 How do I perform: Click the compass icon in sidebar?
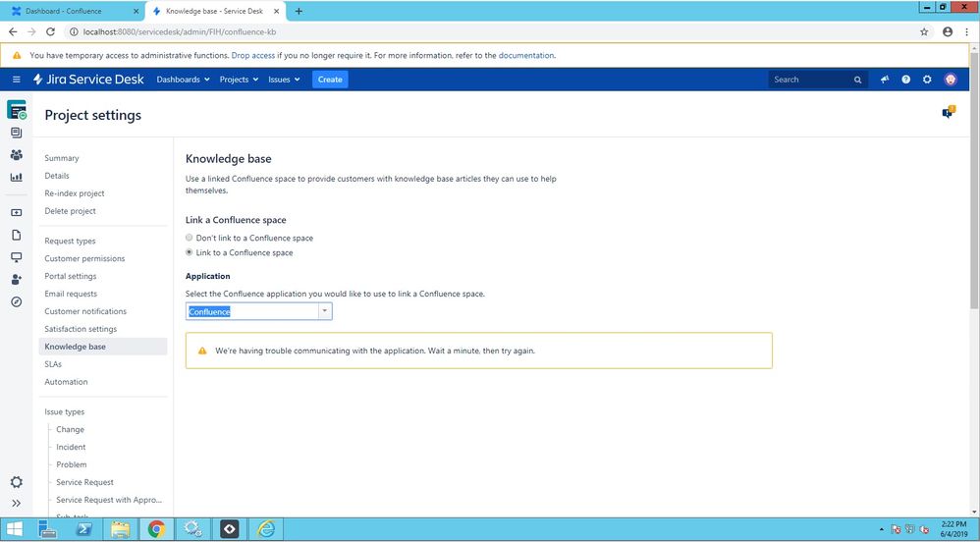click(x=17, y=302)
